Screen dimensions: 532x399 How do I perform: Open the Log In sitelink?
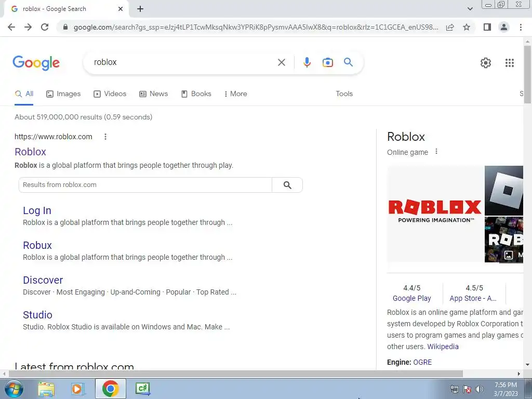click(x=37, y=211)
